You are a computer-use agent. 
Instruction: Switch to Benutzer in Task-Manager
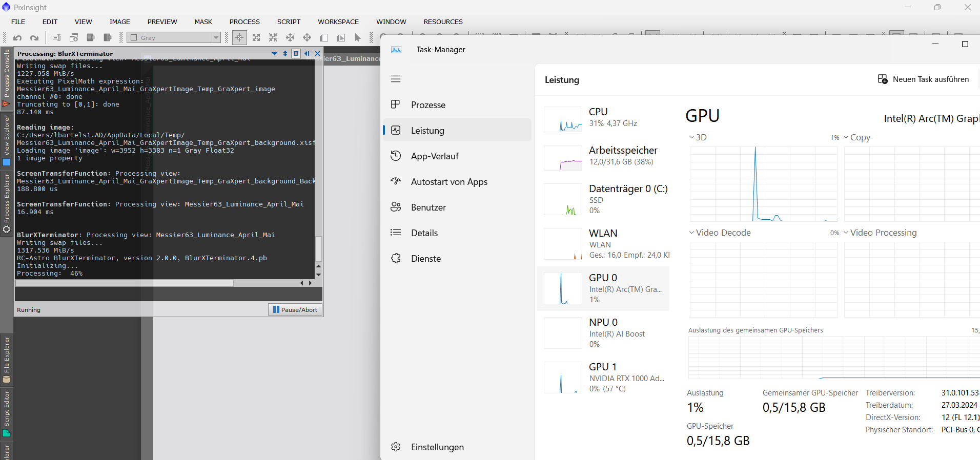pyautogui.click(x=457, y=207)
